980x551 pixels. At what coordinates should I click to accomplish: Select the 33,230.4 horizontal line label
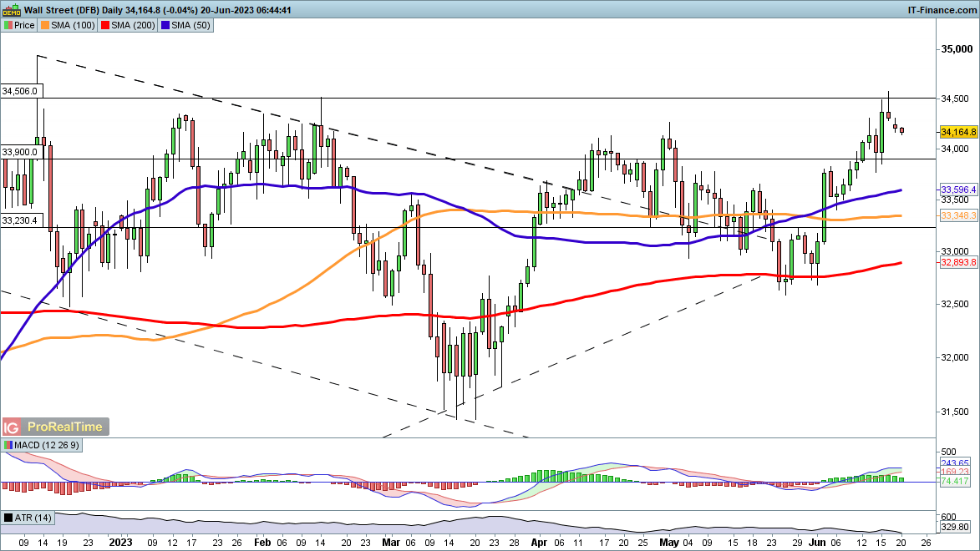(20, 221)
